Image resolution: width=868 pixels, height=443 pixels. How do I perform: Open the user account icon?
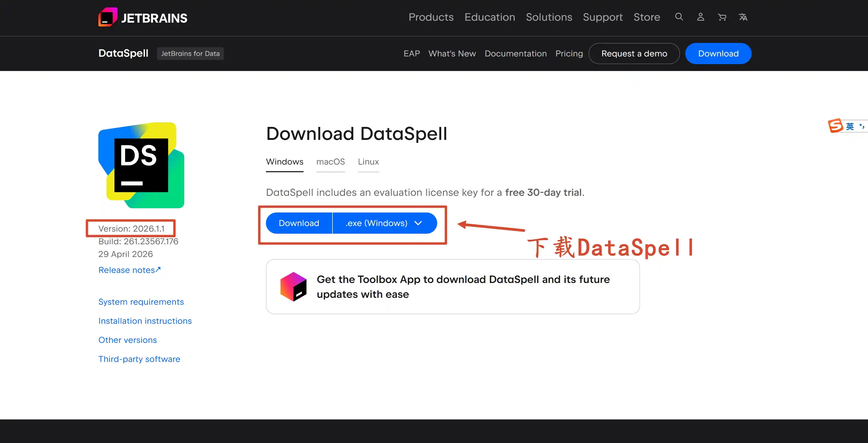click(x=700, y=17)
